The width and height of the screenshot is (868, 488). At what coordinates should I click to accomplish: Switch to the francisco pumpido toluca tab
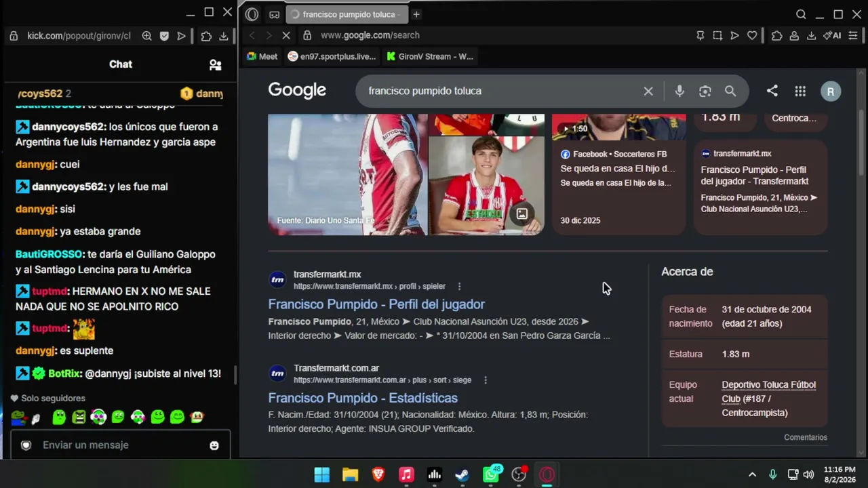click(x=347, y=14)
